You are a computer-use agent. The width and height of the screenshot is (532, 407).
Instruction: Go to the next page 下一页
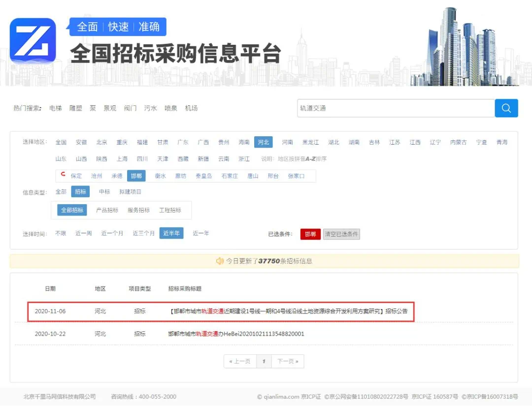tap(288, 361)
